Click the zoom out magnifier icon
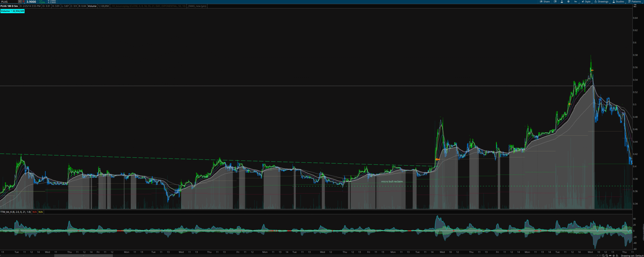This screenshot has width=644, height=257. [603, 255]
